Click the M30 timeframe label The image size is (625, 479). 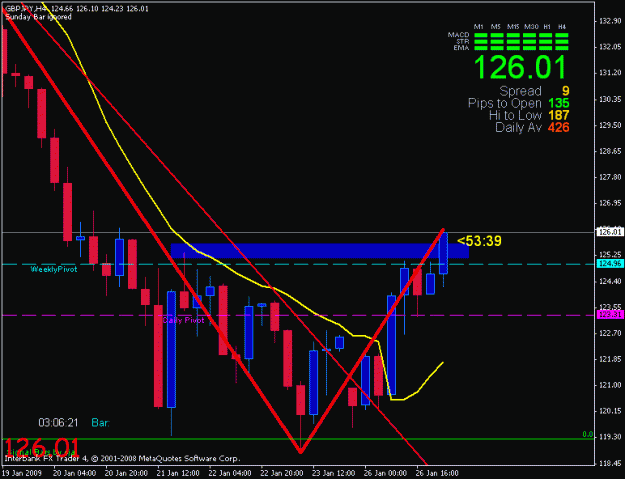click(x=531, y=27)
